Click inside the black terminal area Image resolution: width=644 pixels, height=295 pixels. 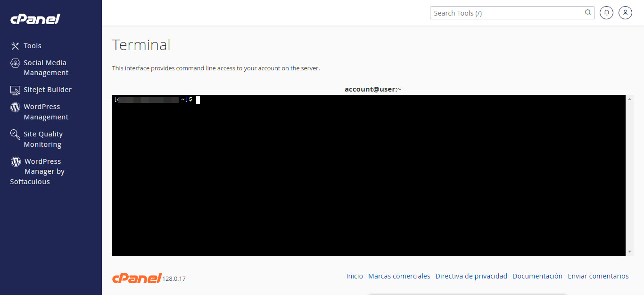(x=369, y=175)
